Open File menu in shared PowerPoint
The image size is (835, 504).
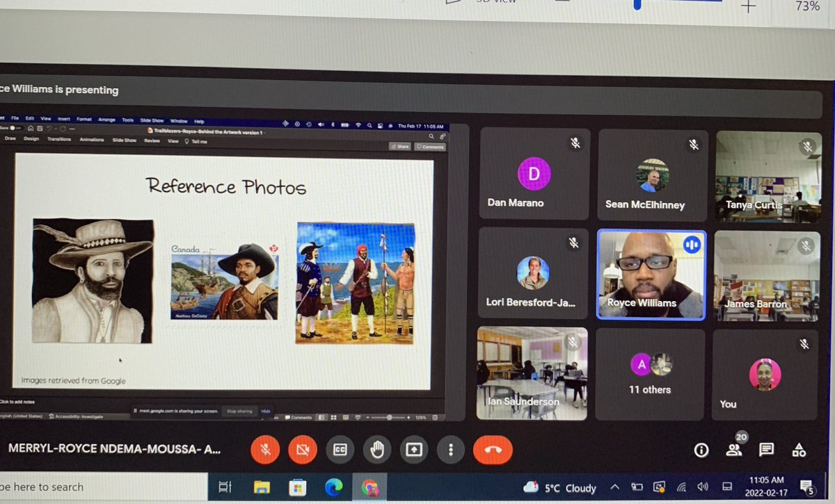click(x=14, y=120)
